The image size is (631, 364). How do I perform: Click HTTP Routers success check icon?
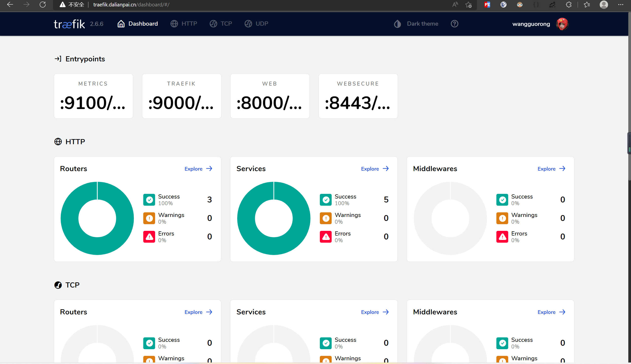click(149, 200)
